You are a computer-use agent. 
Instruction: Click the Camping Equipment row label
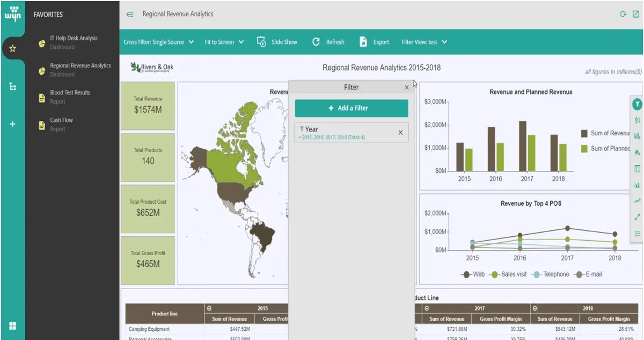pos(149,329)
